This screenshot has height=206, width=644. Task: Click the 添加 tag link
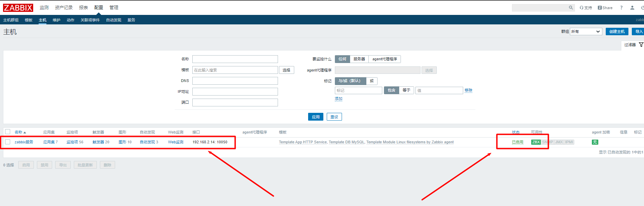pyautogui.click(x=339, y=99)
